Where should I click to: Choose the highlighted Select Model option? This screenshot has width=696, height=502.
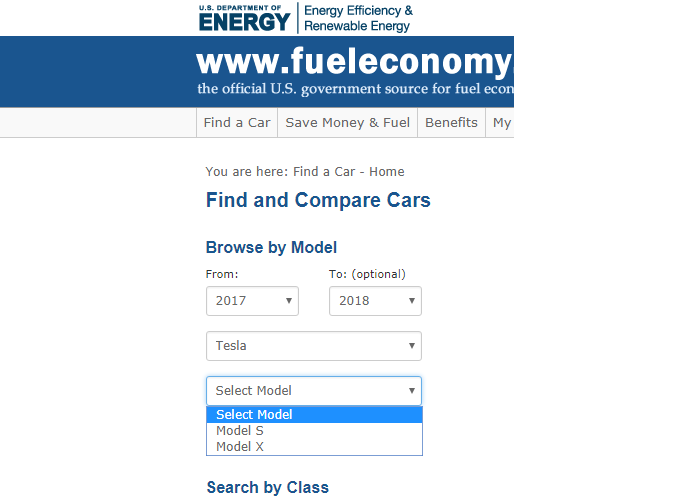[314, 415]
